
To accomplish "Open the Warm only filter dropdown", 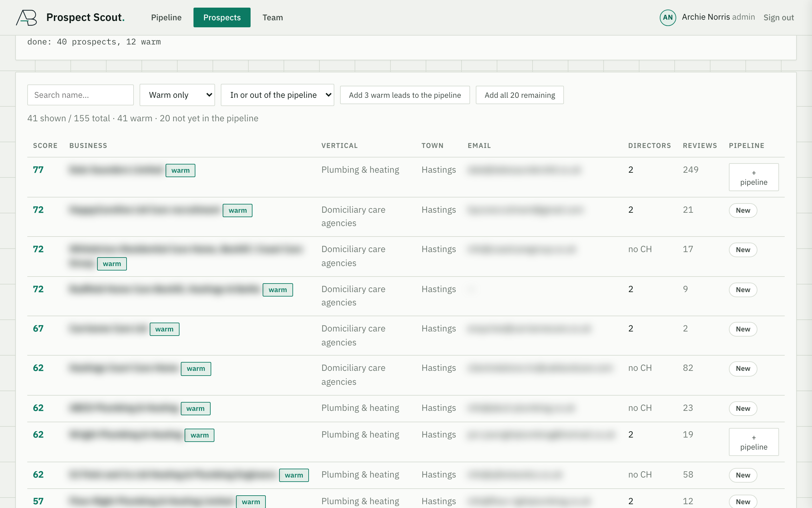I will click(177, 95).
